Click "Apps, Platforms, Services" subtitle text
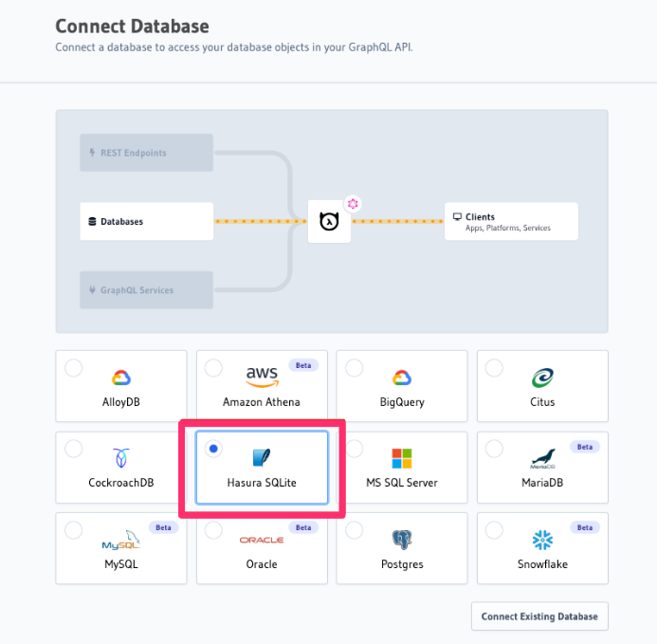This screenshot has width=657, height=644. (508, 228)
